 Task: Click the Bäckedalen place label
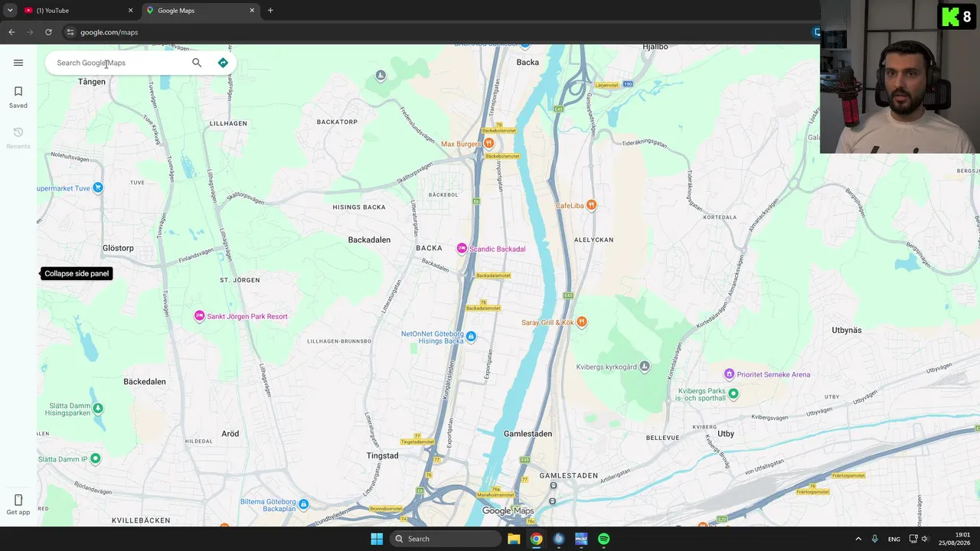(145, 381)
